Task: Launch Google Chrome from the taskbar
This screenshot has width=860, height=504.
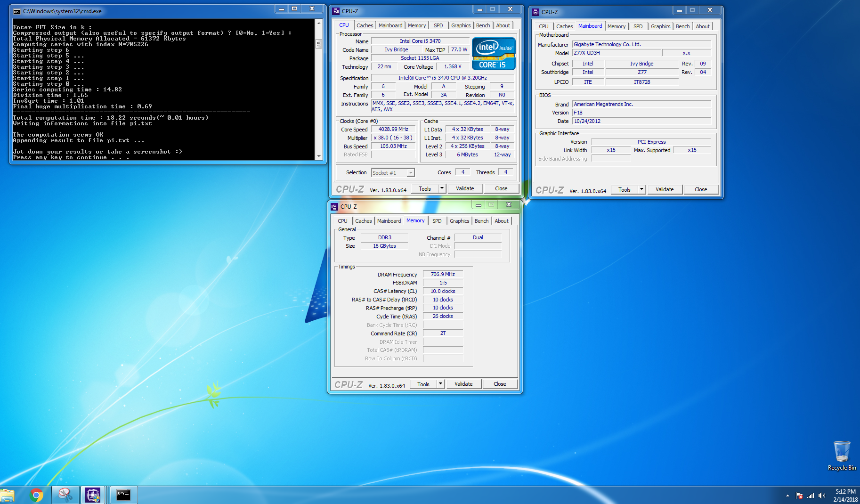Action: pyautogui.click(x=36, y=495)
